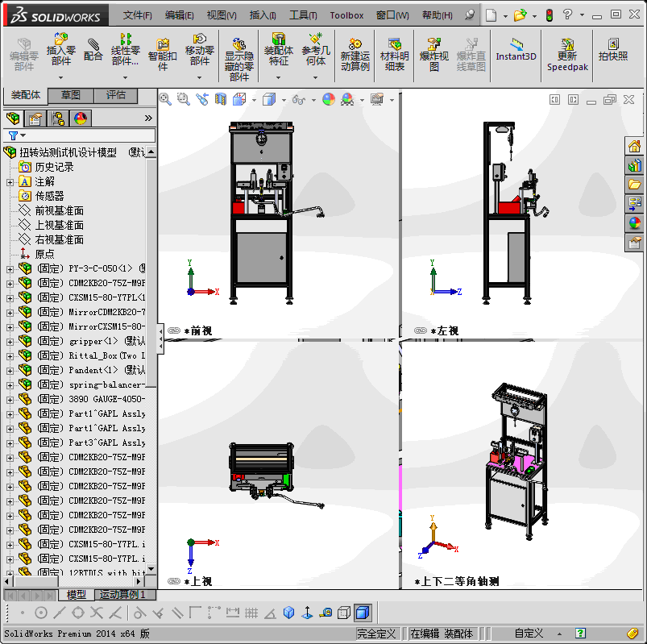Screen dimensions: 647x644
Task: Click the Section View icon
Action: click(220, 99)
